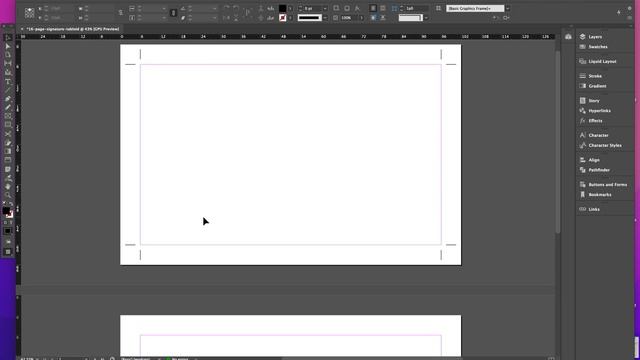Select the Pen tool
Image resolution: width=640 pixels, height=360 pixels.
[x=8, y=99]
